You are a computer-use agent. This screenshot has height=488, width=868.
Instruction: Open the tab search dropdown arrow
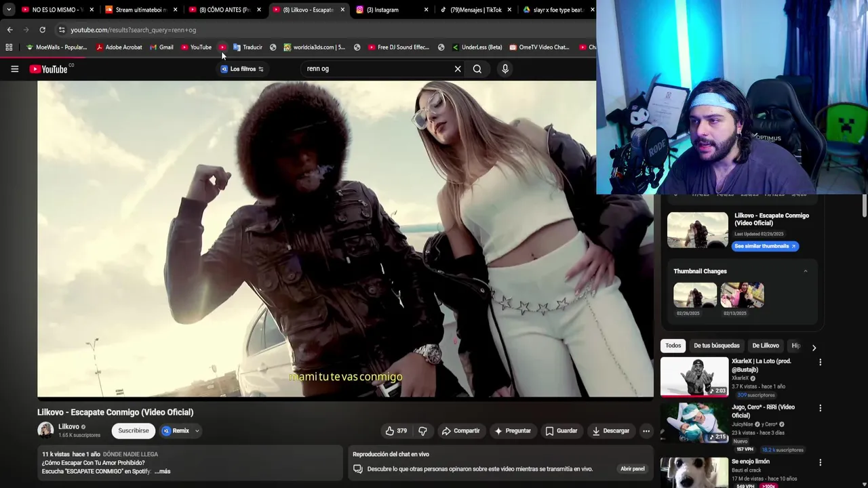(x=8, y=9)
